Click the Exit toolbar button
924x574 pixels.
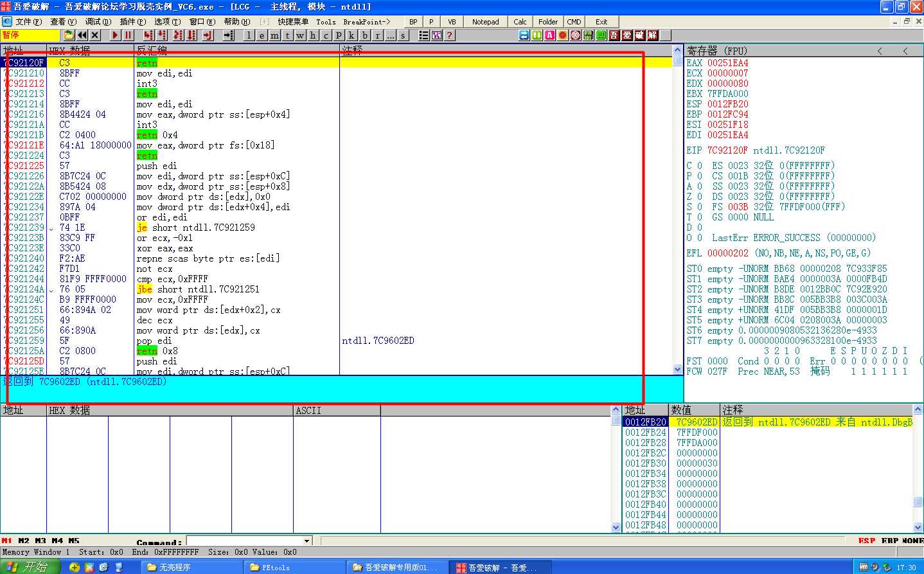601,22
